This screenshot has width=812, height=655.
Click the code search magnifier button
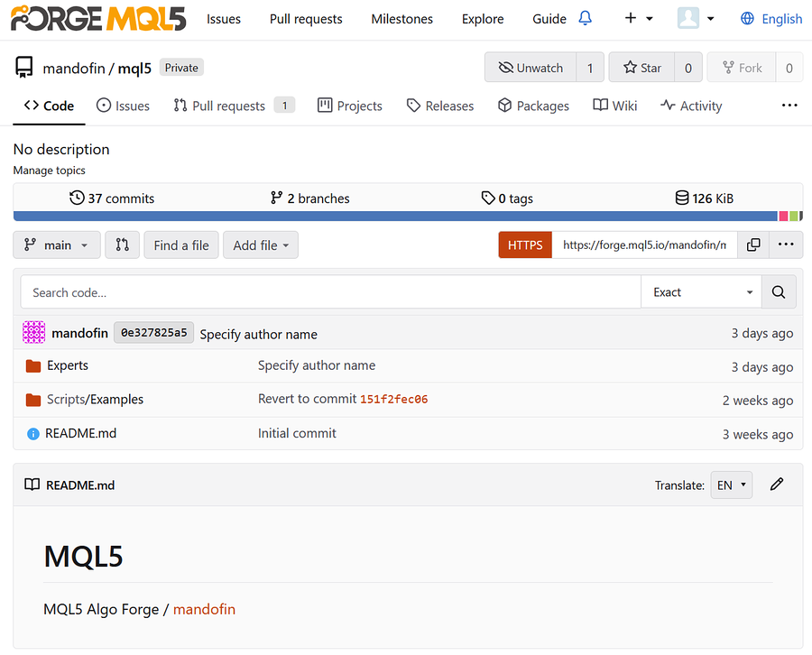tap(779, 292)
